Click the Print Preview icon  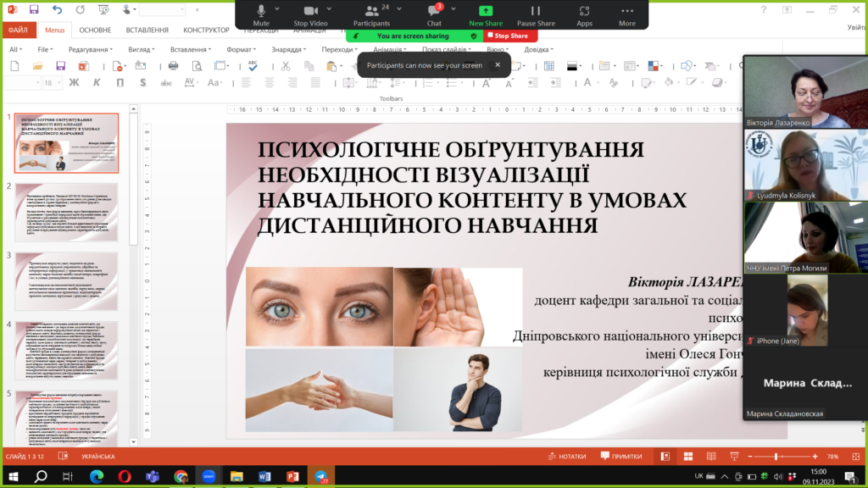point(197,66)
